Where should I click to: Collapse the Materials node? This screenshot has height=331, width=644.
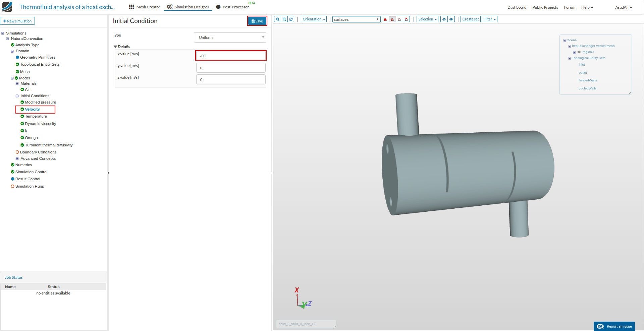click(17, 83)
